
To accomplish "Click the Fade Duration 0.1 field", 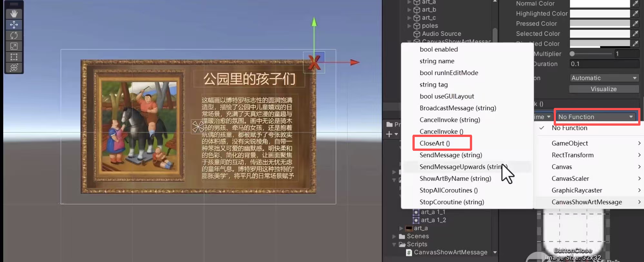I will tap(604, 64).
